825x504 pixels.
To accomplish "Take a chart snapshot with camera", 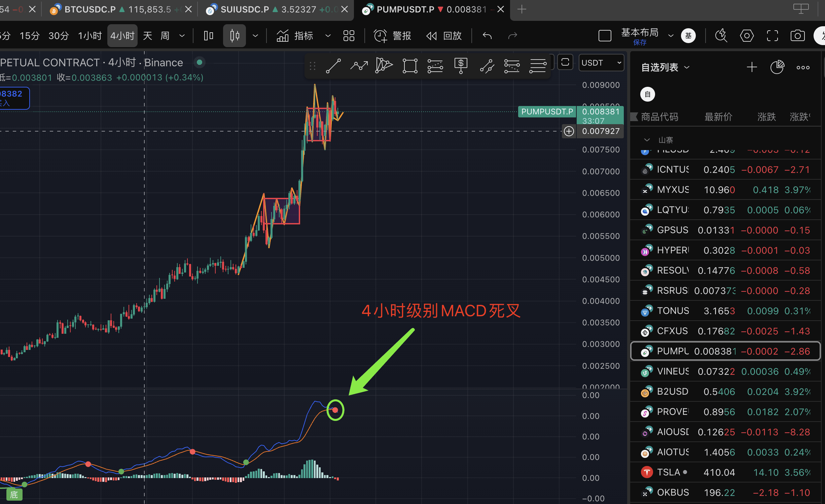I will coord(798,36).
